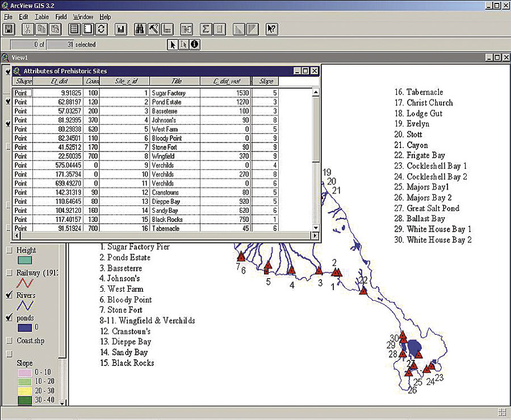The image size is (511, 420).
Task: Click the Switch Selection icon
Action: (x=101, y=30)
